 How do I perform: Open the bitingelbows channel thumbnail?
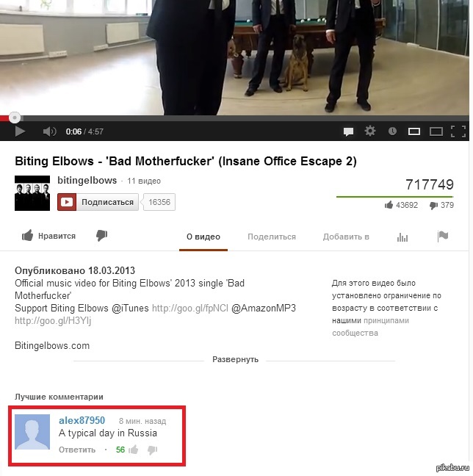pyautogui.click(x=32, y=193)
